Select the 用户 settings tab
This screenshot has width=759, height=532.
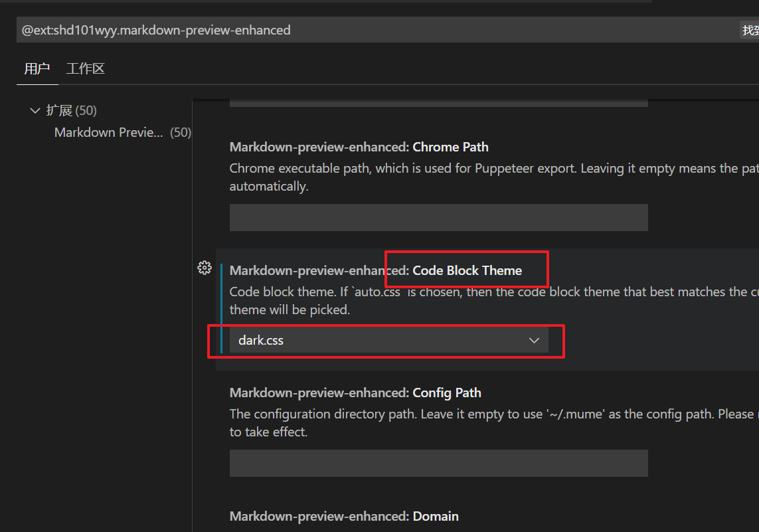pos(37,68)
